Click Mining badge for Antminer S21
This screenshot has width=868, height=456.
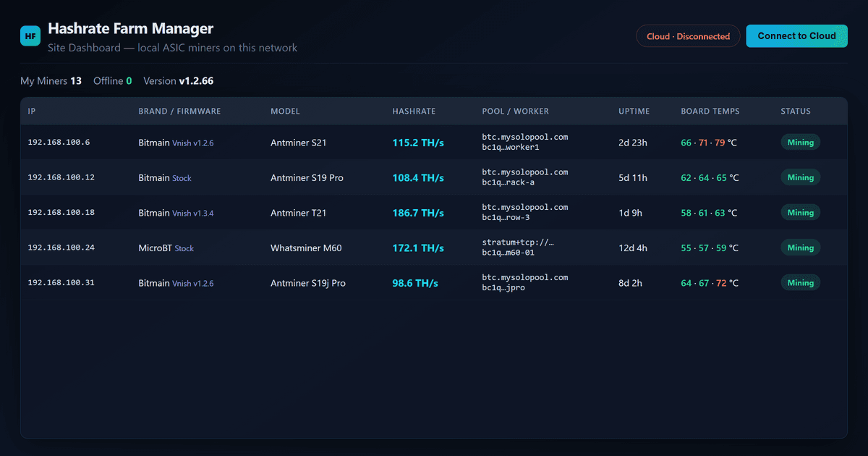(x=800, y=143)
